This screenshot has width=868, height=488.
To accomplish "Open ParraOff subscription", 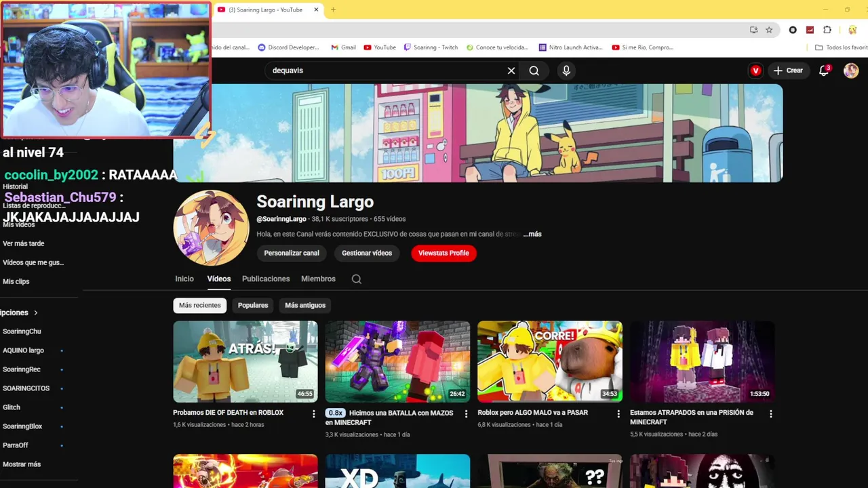I will 16,445.
